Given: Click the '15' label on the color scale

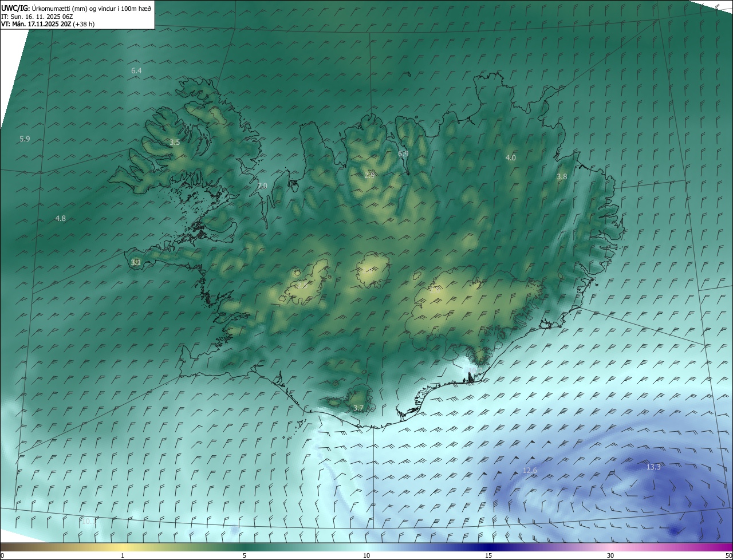Looking at the screenshot, I should 488,555.
